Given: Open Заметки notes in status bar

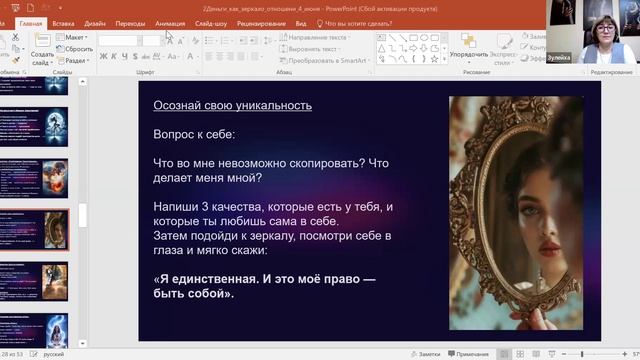Looking at the screenshot, I should (x=425, y=354).
